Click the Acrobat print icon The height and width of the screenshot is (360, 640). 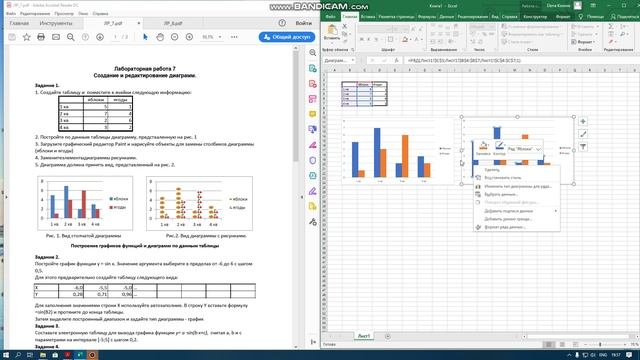(x=41, y=37)
